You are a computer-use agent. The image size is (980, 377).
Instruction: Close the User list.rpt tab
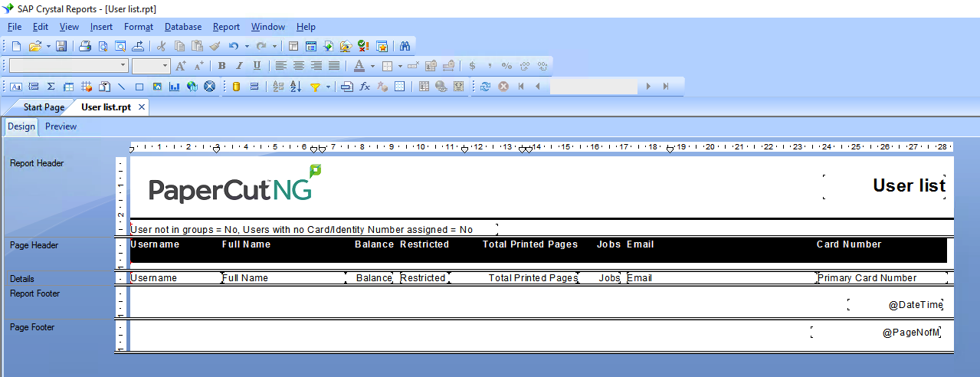(x=142, y=107)
